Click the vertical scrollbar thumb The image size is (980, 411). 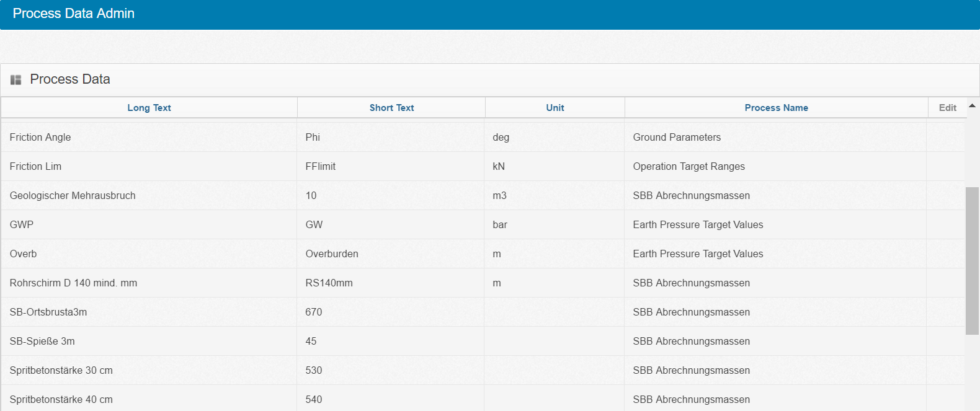972,260
